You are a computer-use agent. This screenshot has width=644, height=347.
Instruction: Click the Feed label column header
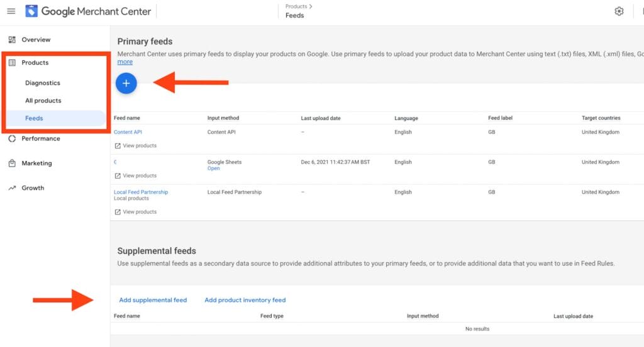tap(500, 118)
